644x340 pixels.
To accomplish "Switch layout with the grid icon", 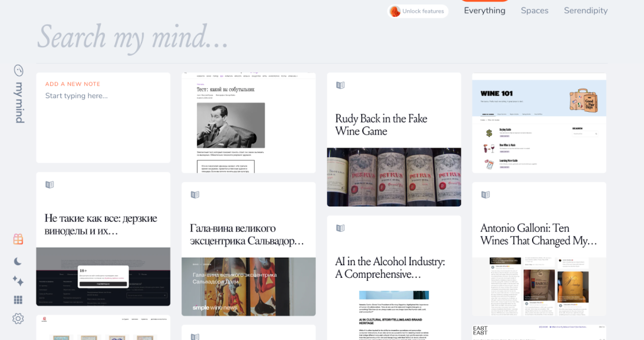I will (x=18, y=300).
